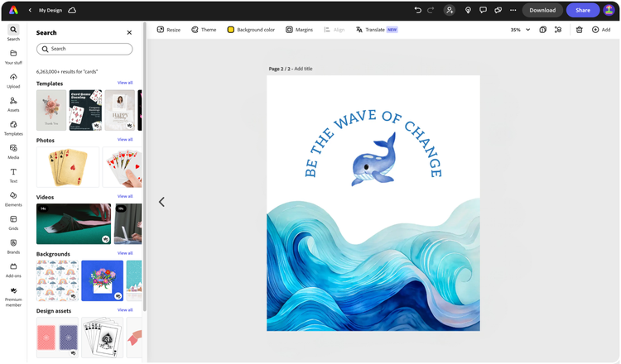Invite collaborators with the add-person icon
The image size is (621, 364).
coord(449,10)
